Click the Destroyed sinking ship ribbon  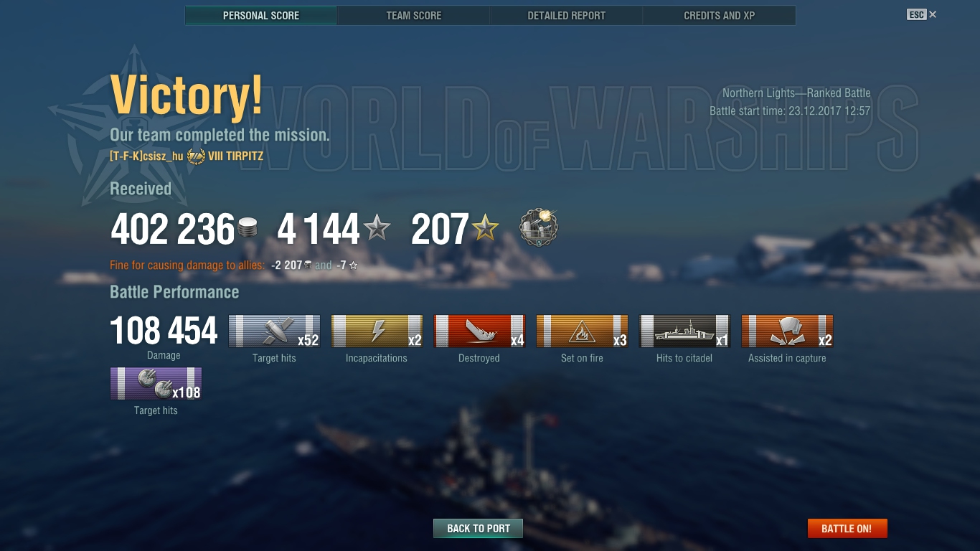pyautogui.click(x=479, y=331)
